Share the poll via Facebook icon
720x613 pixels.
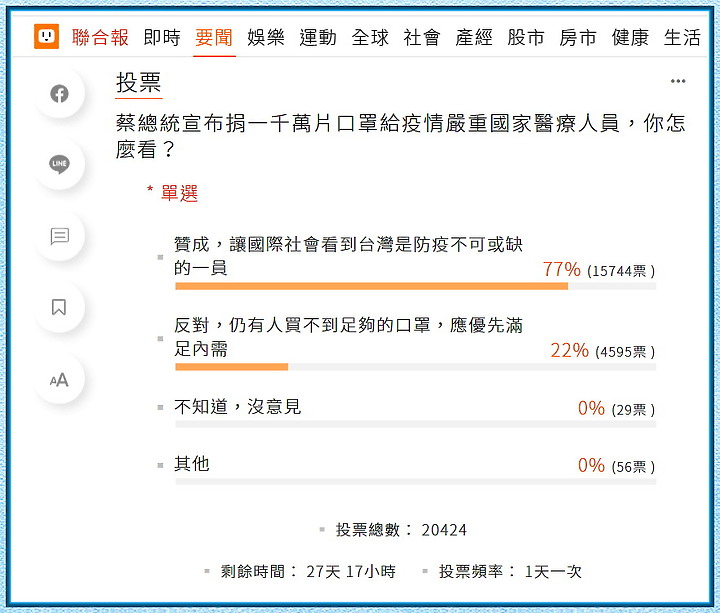click(59, 94)
